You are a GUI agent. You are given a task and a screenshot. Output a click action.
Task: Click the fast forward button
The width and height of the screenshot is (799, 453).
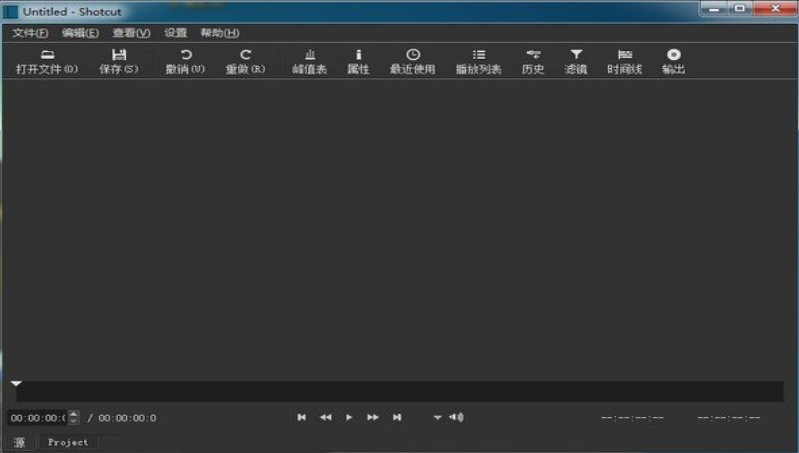click(x=373, y=417)
